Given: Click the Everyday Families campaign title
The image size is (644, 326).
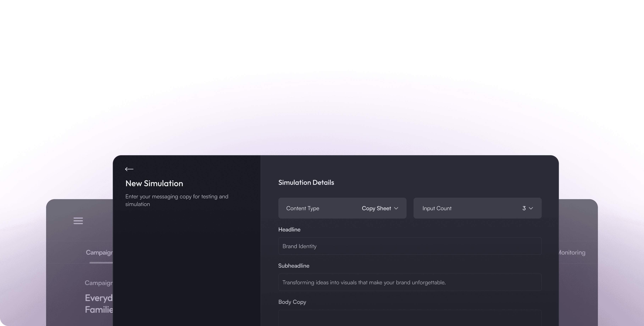Looking at the screenshot, I should [x=99, y=303].
